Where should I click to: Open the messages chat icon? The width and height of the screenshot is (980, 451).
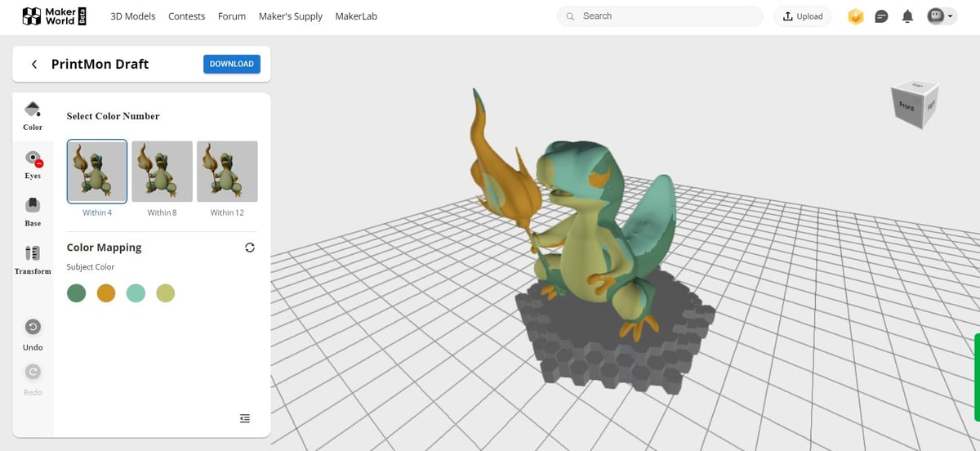[x=881, y=16]
